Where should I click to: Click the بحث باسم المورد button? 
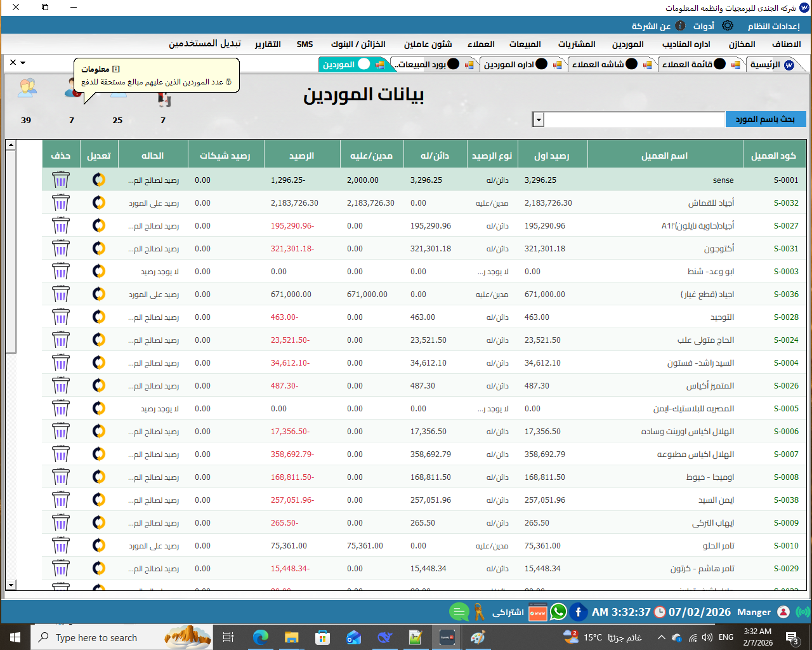coord(765,119)
